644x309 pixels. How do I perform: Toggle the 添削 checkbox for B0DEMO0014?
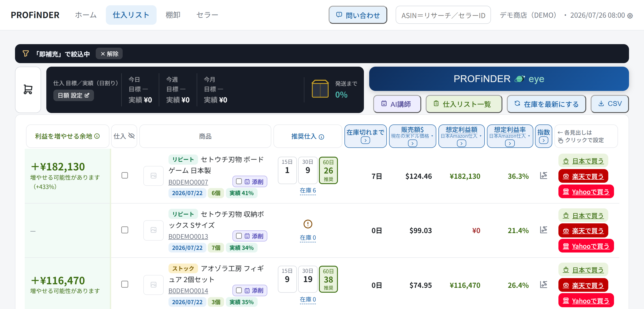(x=239, y=290)
